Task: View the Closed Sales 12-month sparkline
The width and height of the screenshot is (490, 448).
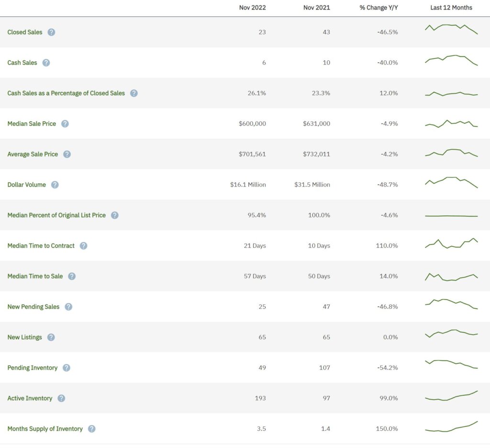Action: point(451,29)
